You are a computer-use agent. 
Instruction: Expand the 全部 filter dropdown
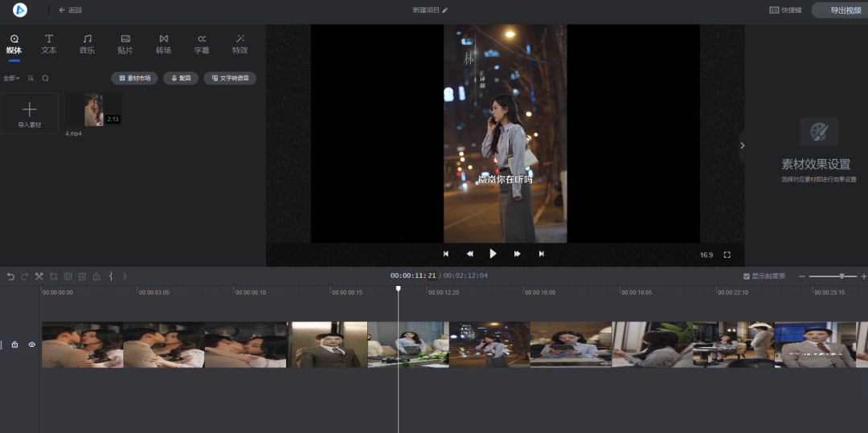(11, 78)
